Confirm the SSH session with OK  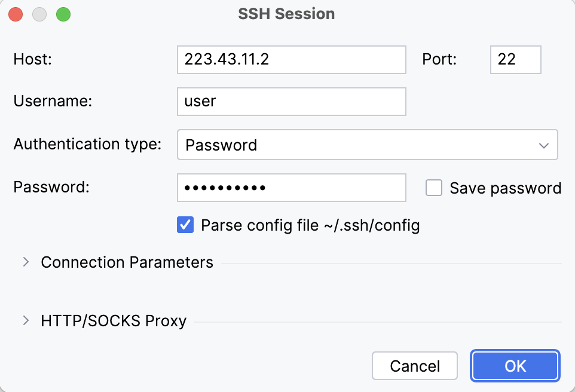point(515,366)
